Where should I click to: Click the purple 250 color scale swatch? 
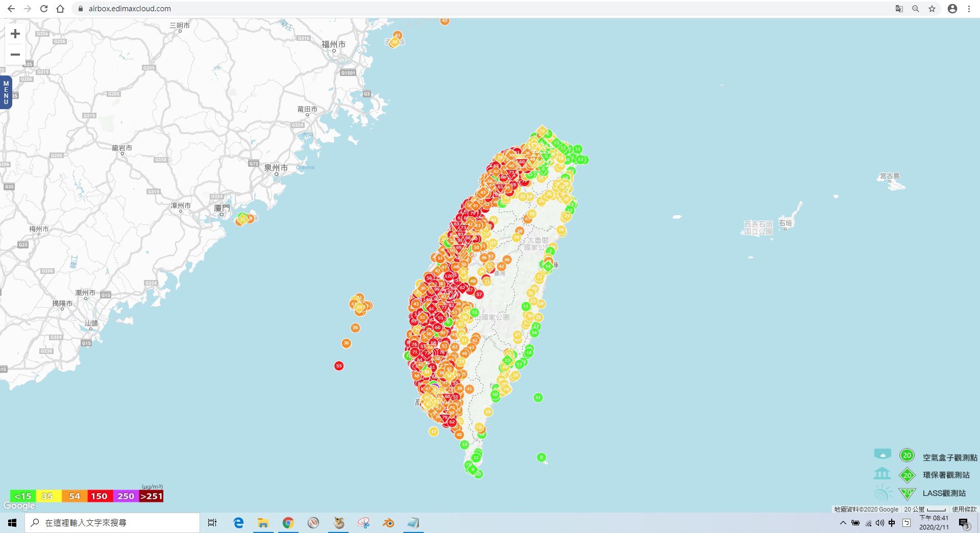tap(126, 496)
